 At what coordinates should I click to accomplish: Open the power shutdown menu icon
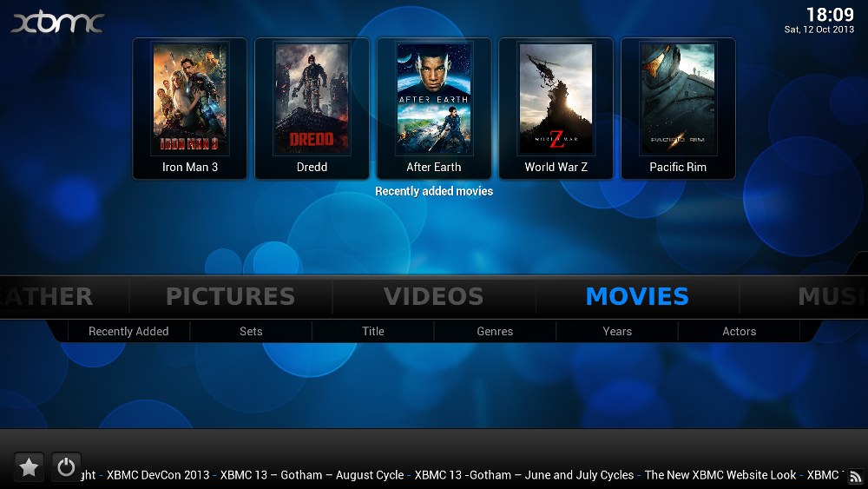66,467
